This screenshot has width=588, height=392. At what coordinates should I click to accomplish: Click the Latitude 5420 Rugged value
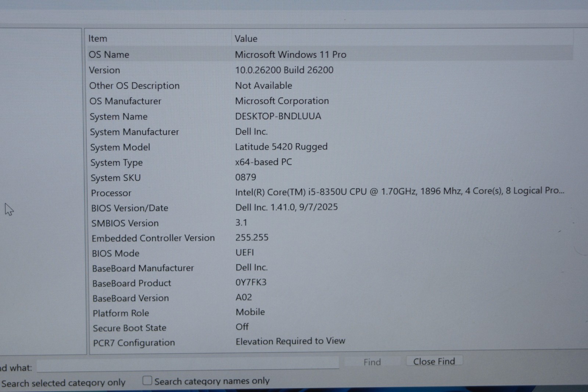click(281, 147)
